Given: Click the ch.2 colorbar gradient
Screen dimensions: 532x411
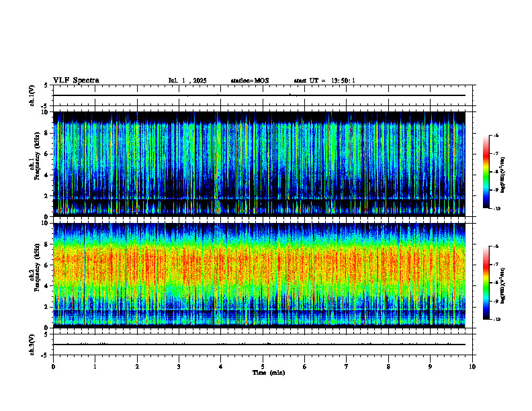Looking at the screenshot, I should click(x=486, y=283).
